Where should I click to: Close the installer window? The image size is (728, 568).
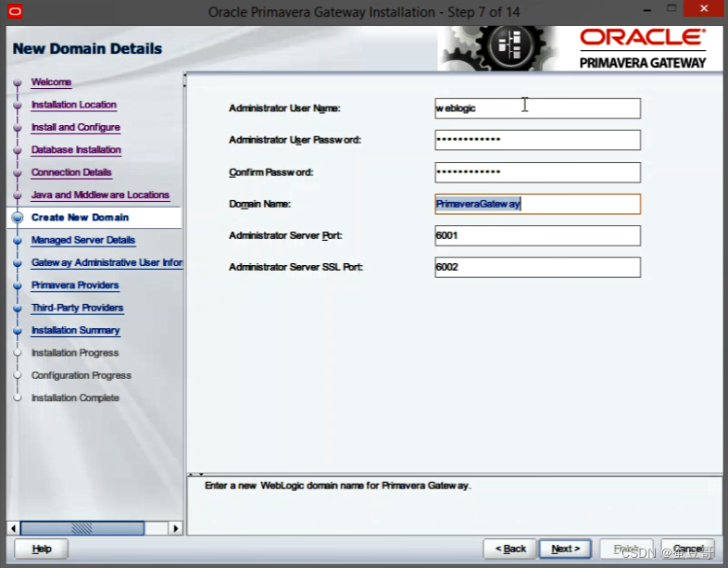(704, 9)
